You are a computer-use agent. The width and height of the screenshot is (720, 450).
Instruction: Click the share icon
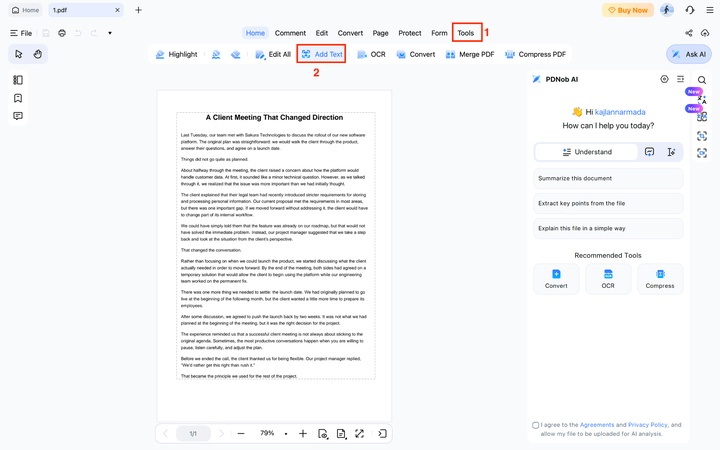689,33
